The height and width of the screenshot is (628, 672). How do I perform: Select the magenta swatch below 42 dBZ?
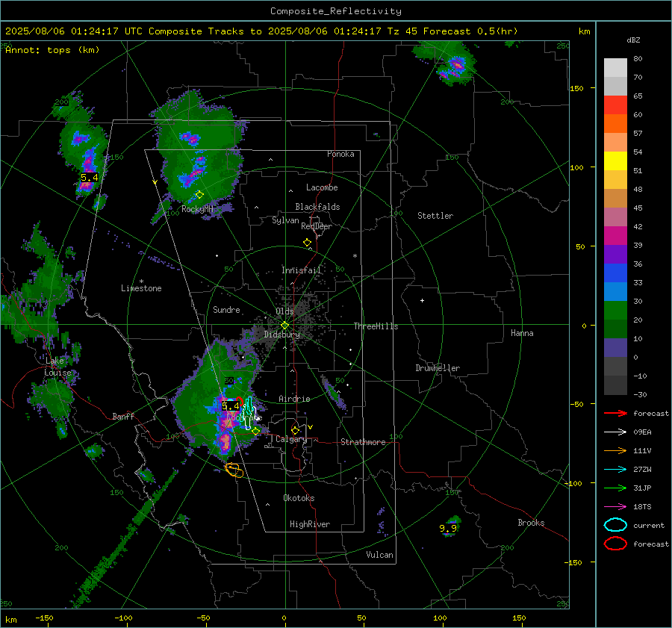coord(615,236)
